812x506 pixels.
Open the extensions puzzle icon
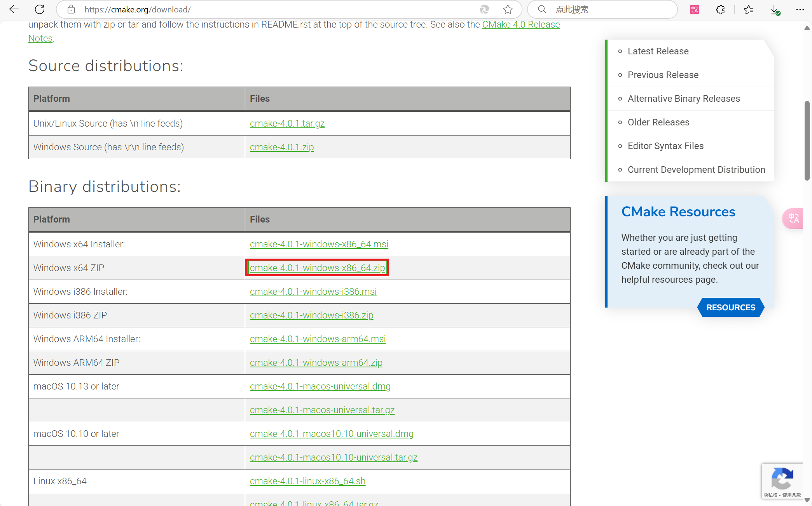coord(720,9)
